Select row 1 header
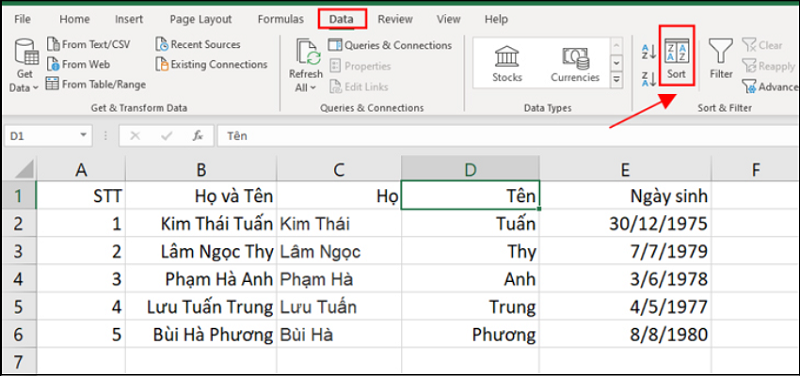This screenshot has height=376, width=800. pyautogui.click(x=19, y=195)
